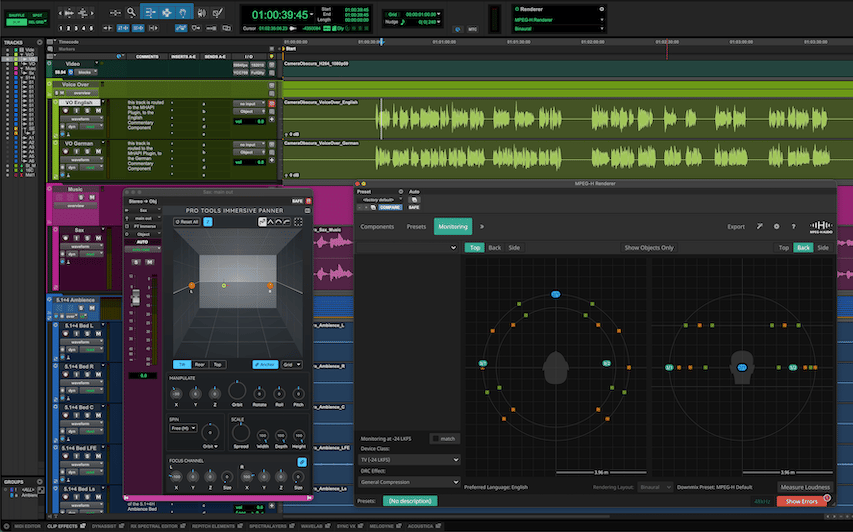Select right view Top tab

coord(783,248)
